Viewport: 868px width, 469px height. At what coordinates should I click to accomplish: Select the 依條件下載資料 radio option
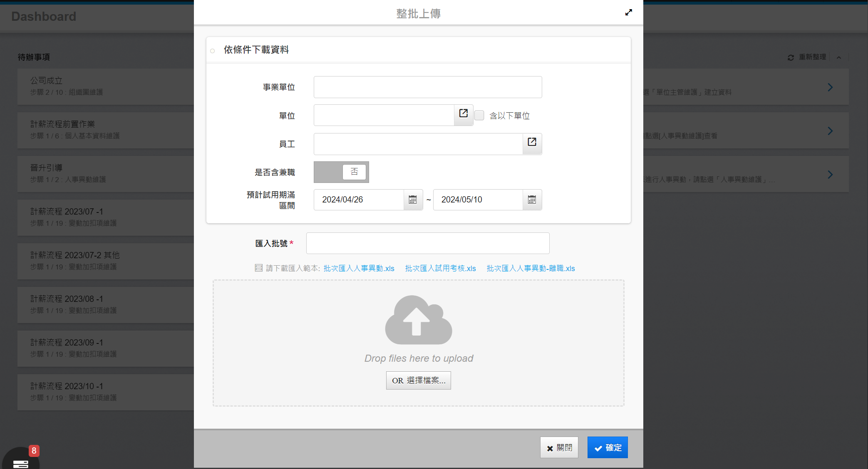213,51
